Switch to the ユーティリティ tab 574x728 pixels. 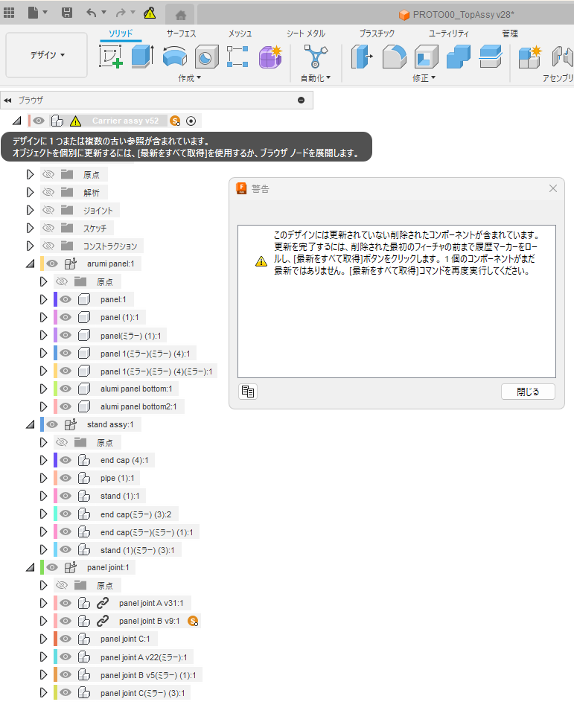[448, 33]
